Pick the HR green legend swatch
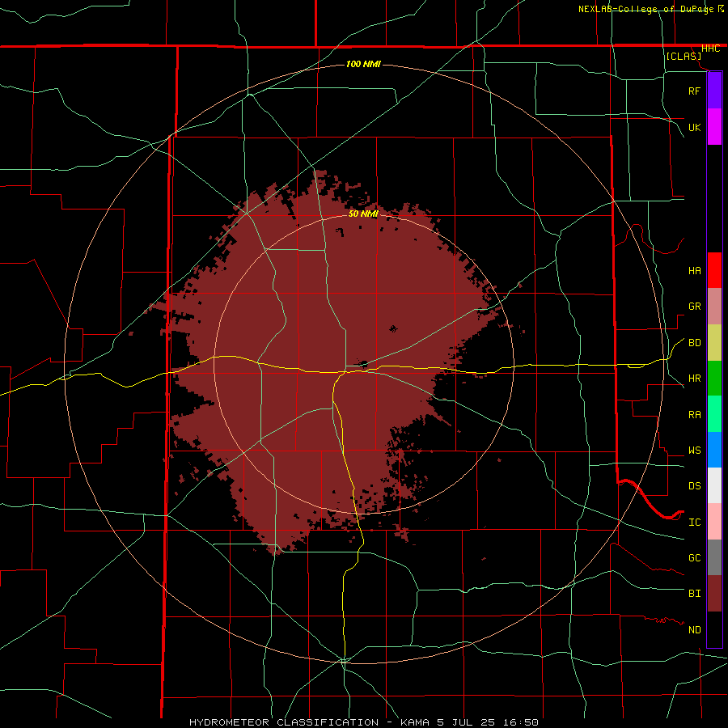The height and width of the screenshot is (728, 728). coord(714,379)
